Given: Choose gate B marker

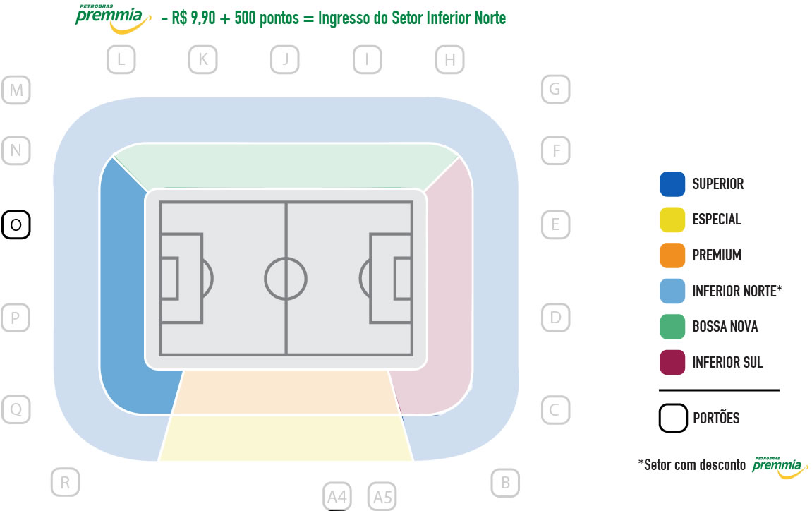Looking at the screenshot, I should pos(505,483).
